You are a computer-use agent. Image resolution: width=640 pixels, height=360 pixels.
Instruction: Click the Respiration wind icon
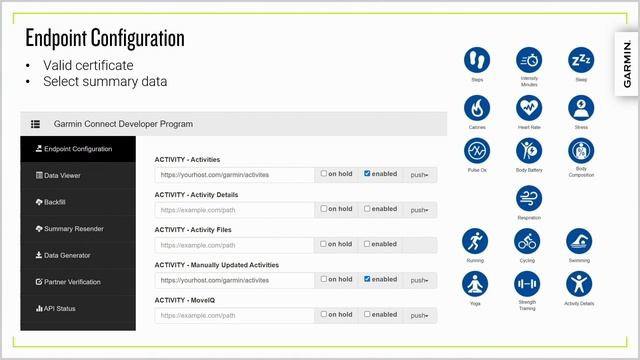[529, 198]
